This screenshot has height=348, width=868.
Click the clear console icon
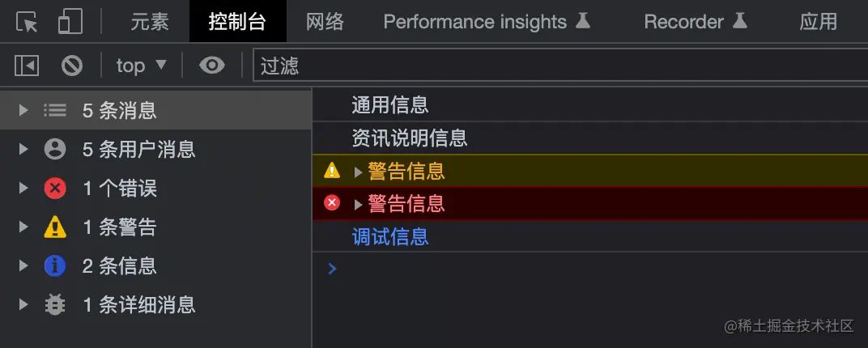tap(72, 66)
